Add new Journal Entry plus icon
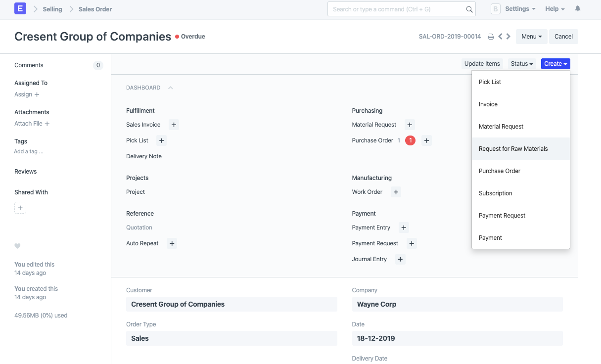The height and width of the screenshot is (364, 601). coord(400,259)
